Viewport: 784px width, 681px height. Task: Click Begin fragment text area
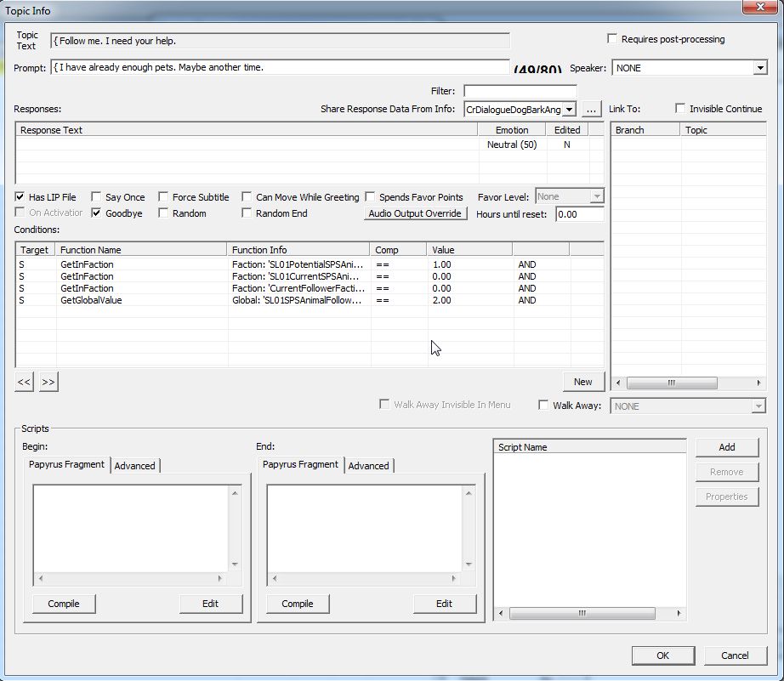pyautogui.click(x=131, y=529)
